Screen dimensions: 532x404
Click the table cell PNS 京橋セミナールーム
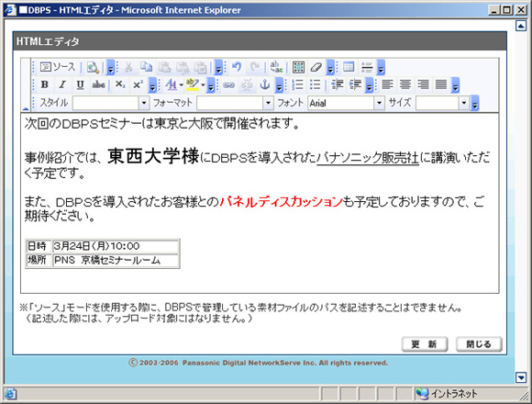coord(116,261)
